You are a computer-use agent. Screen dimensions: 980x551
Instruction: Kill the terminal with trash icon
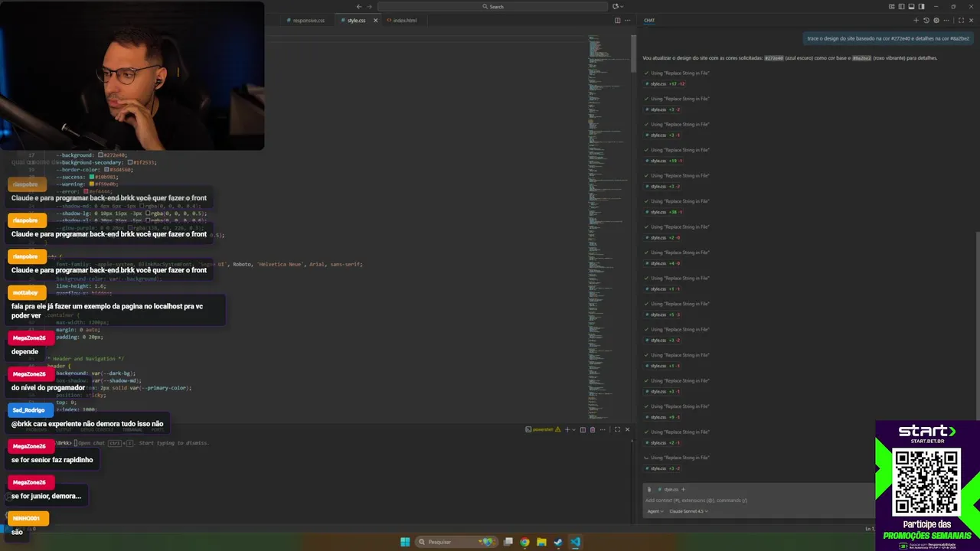(x=592, y=429)
